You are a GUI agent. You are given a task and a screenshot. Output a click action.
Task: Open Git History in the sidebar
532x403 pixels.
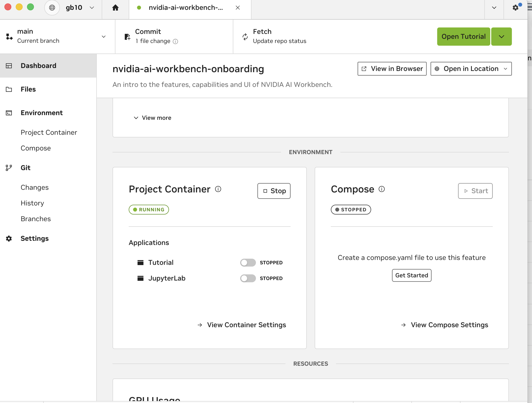coord(32,203)
